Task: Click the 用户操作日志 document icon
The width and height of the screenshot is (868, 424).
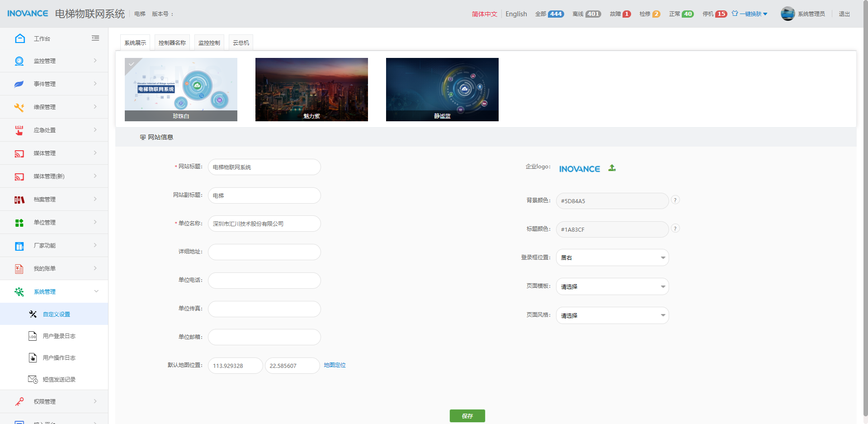Action: tap(33, 357)
